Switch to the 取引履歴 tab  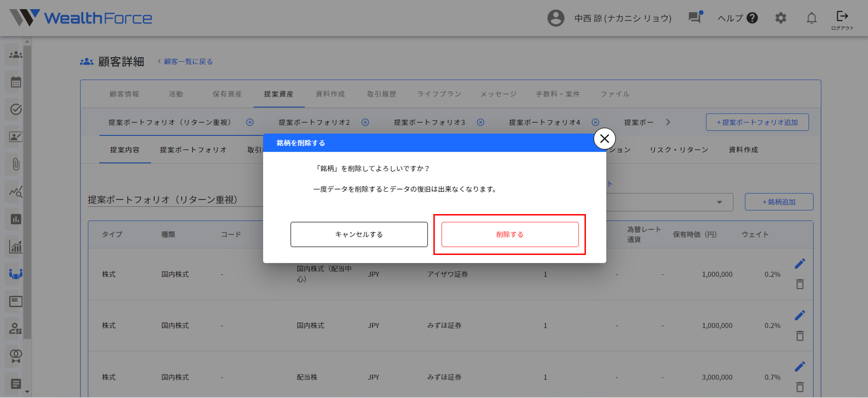point(382,94)
